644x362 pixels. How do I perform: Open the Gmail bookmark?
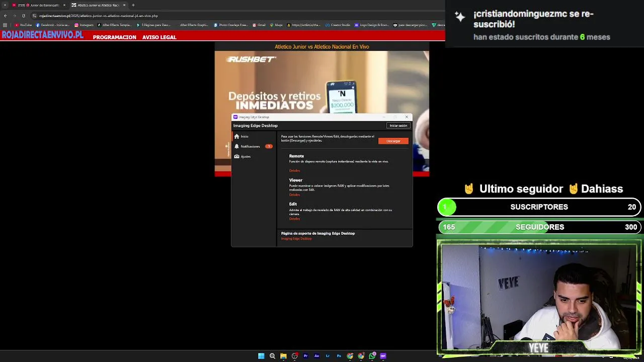(259, 25)
